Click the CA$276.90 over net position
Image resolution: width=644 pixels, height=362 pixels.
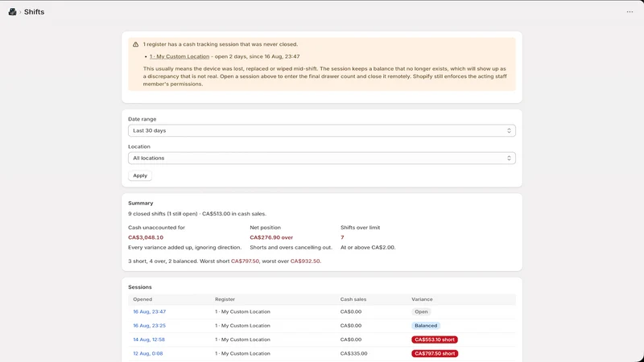coord(271,237)
